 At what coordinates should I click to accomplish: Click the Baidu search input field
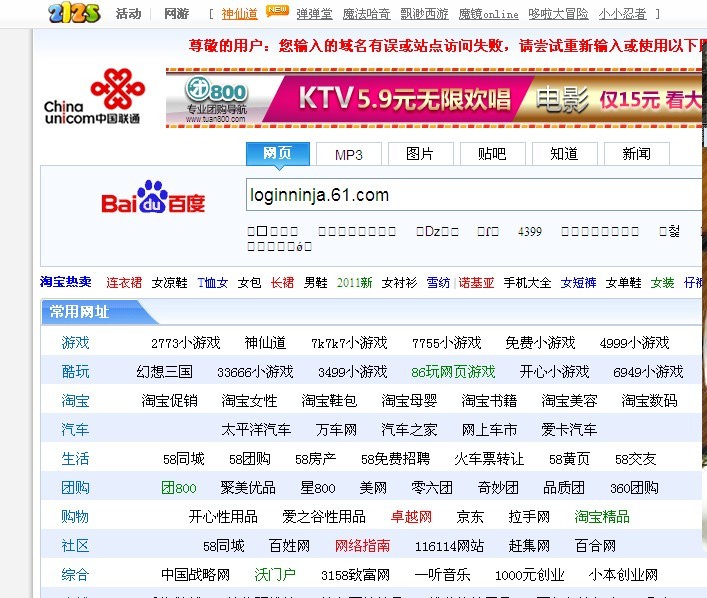tap(473, 194)
